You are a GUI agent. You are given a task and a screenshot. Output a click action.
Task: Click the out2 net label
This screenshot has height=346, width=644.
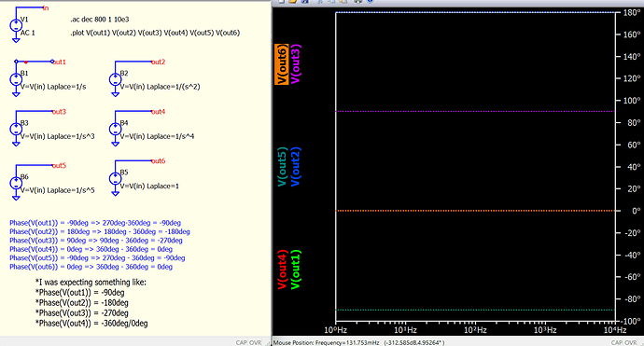click(x=158, y=62)
